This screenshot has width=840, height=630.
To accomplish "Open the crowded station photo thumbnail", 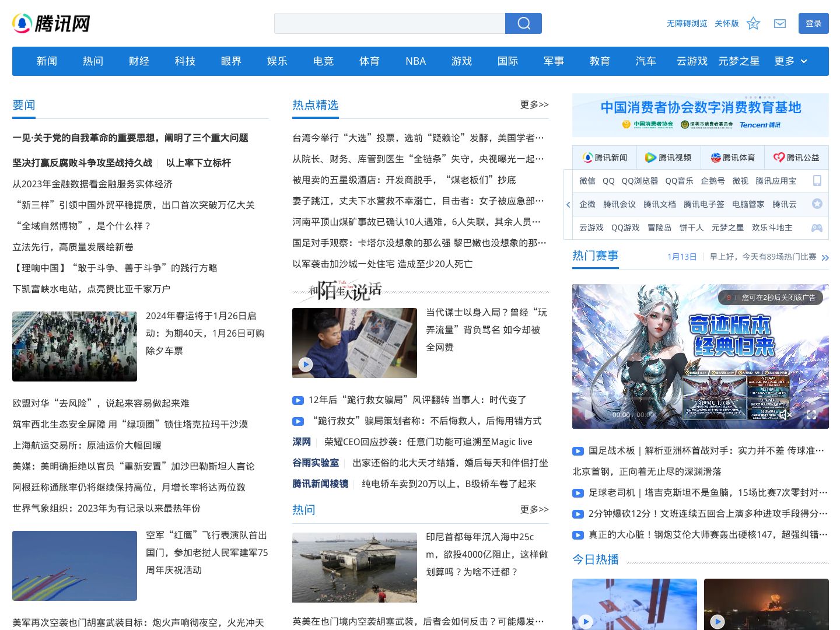I will click(75, 346).
